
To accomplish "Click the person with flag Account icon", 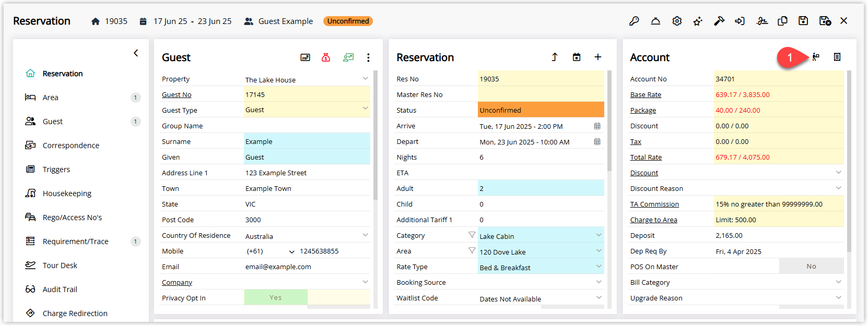I will point(816,57).
